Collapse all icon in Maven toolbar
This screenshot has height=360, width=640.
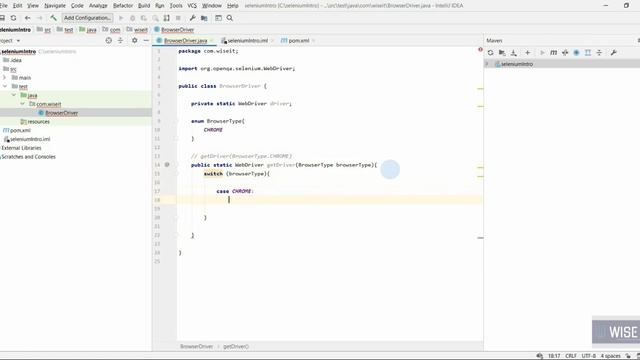pos(599,53)
